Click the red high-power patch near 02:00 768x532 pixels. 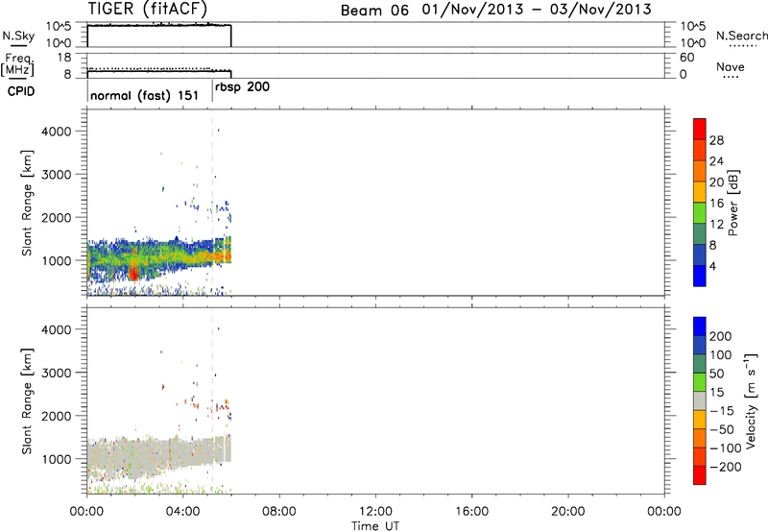click(133, 273)
